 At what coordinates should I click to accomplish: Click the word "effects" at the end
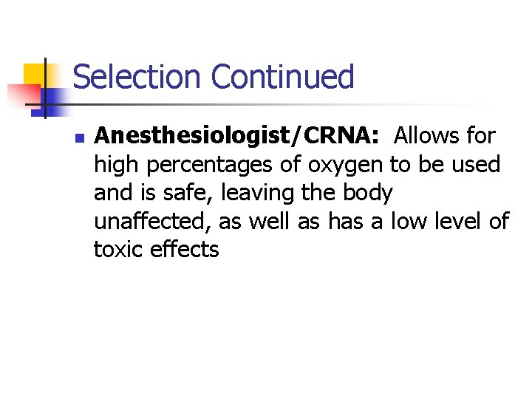(185, 250)
